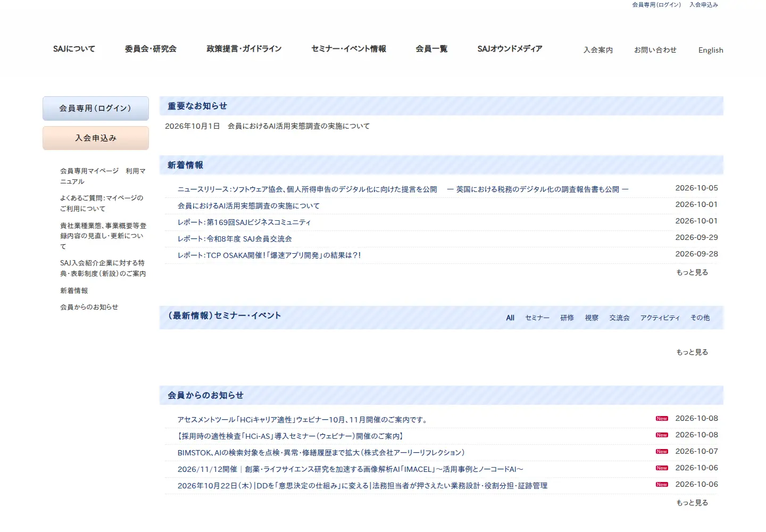766x532 pixels.
Task: Open the SAJオウンドメディア menu item
Action: tap(510, 49)
